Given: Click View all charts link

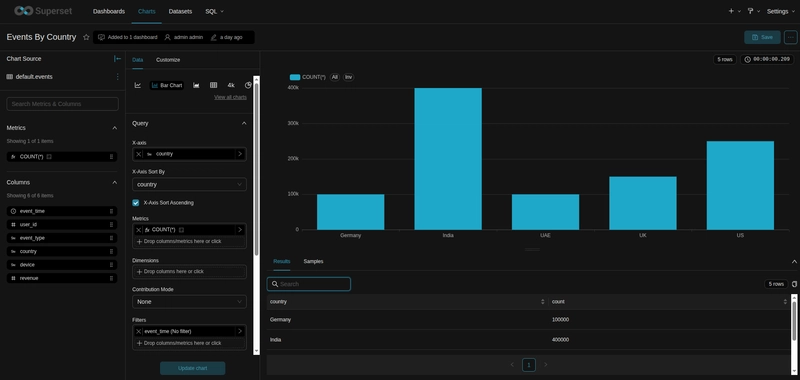Looking at the screenshot, I should (x=230, y=97).
